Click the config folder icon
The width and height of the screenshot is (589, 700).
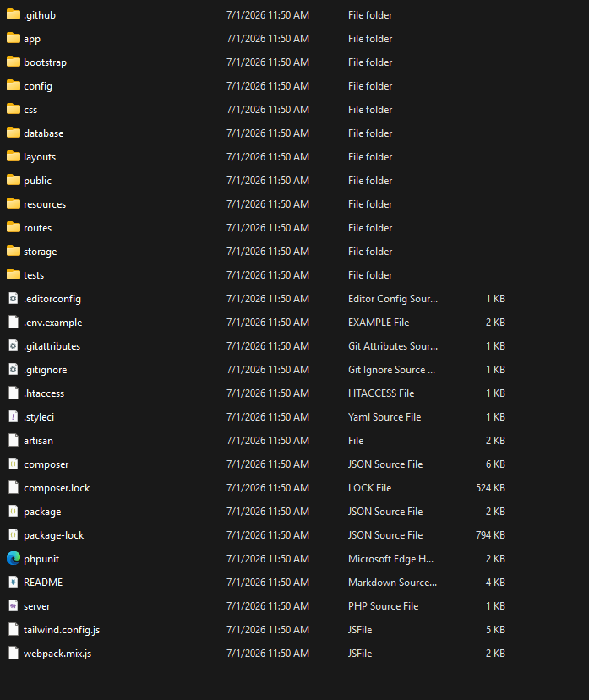click(x=14, y=86)
